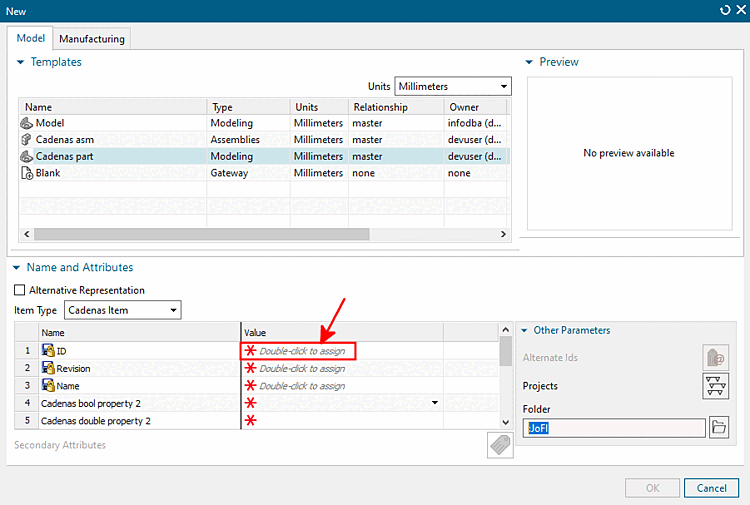This screenshot has height=505, width=750.
Task: Click the Model template icon in list
Action: (x=26, y=123)
